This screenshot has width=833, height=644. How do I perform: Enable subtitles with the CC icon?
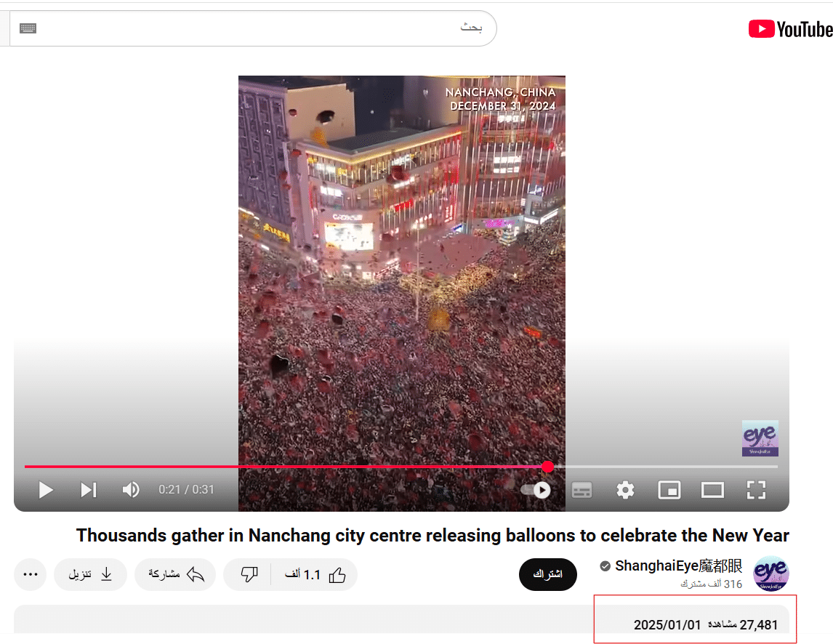582,490
